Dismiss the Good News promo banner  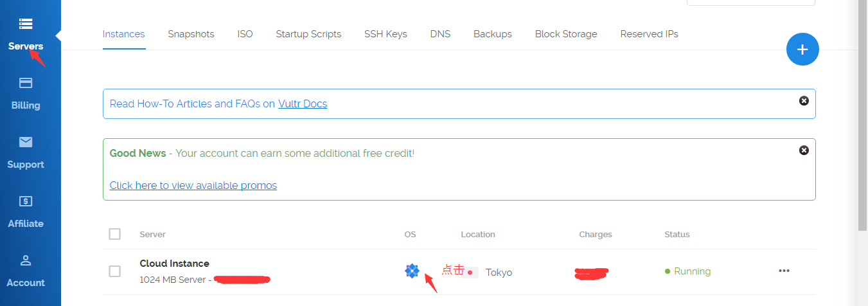point(804,150)
